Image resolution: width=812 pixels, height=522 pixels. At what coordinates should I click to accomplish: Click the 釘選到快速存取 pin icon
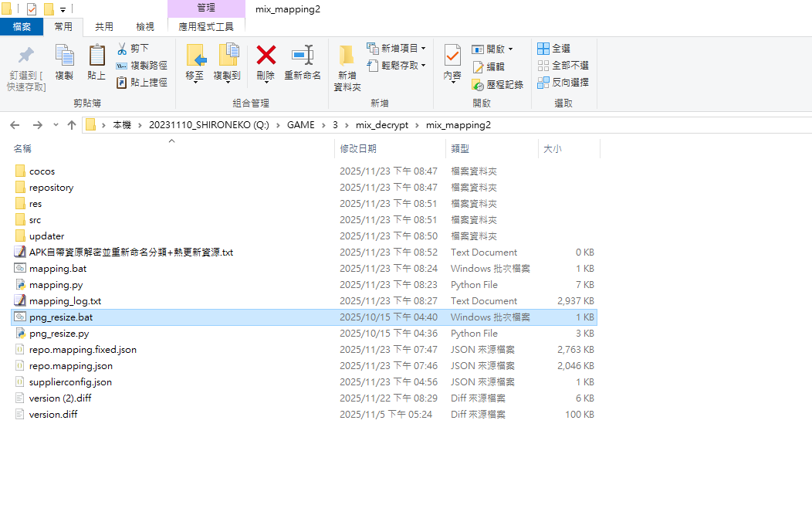26,56
